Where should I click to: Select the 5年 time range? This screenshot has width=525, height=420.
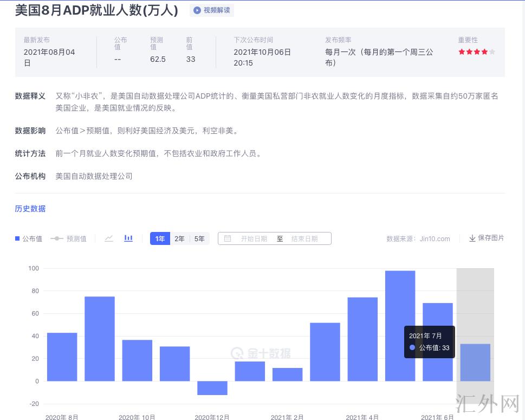tap(199, 238)
